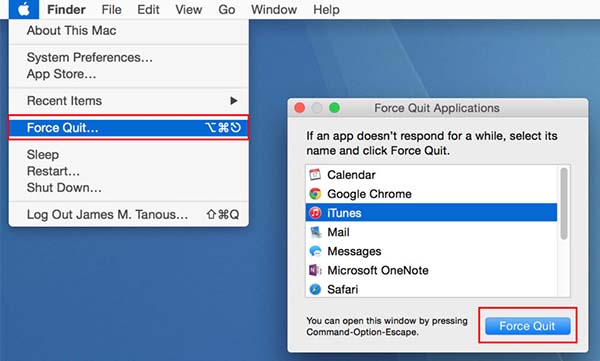This screenshot has width=600, height=361.
Task: Close the Force Quit Applications window
Action: pyautogui.click(x=300, y=108)
